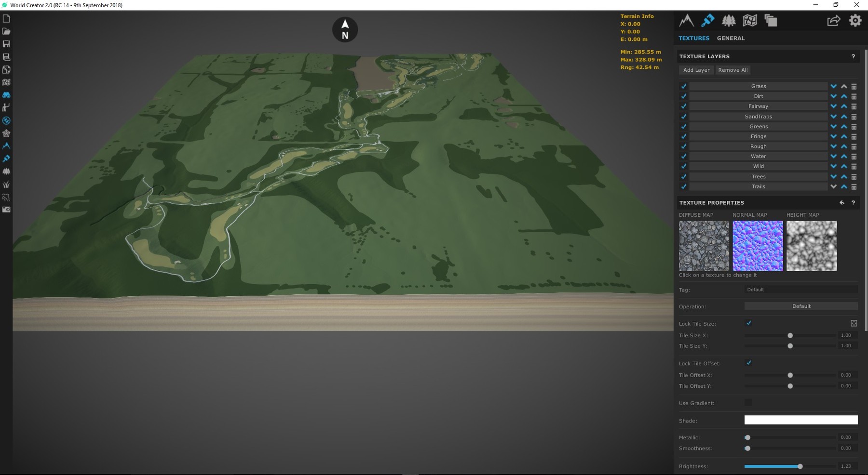Open the stacked layers panel icon

[x=771, y=20]
